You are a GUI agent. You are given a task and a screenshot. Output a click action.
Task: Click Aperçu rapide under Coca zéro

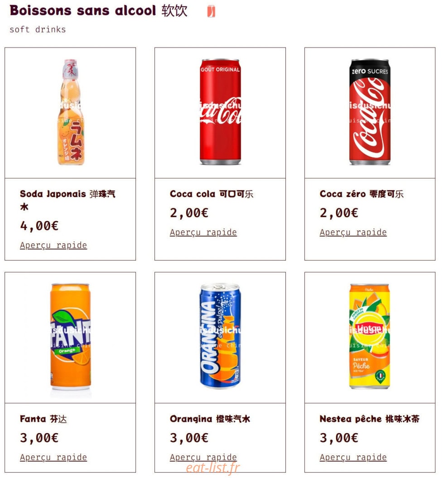[x=353, y=232]
